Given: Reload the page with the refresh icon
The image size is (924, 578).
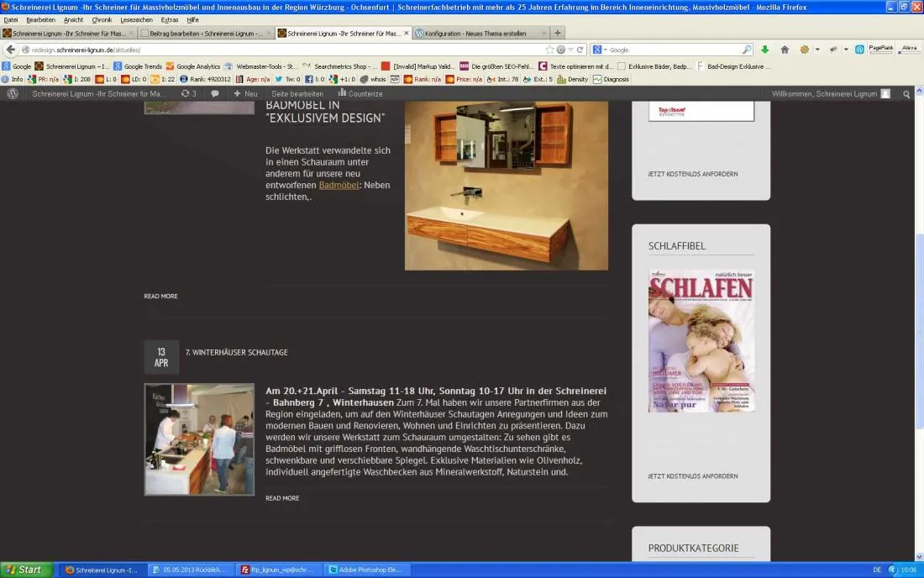Looking at the screenshot, I should (580, 50).
